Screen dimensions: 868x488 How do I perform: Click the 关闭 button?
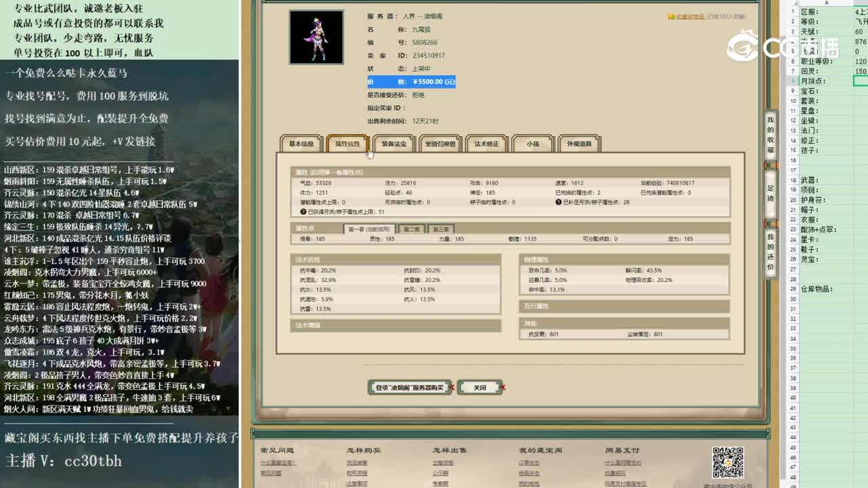[480, 388]
